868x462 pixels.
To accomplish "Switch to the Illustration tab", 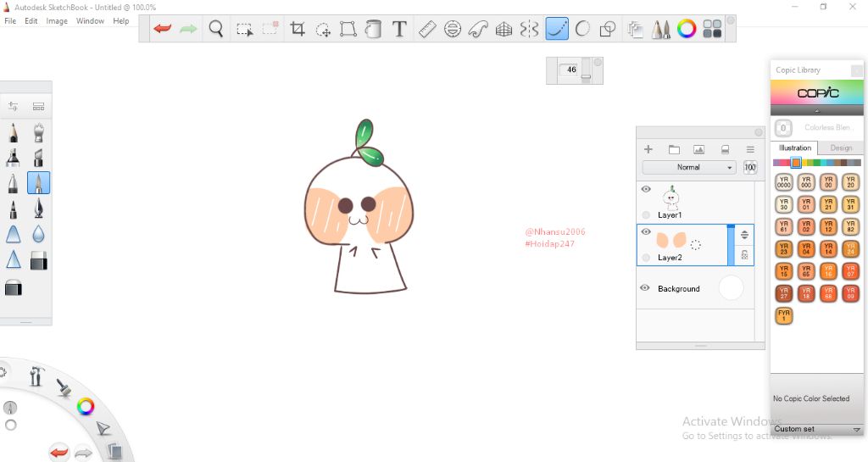I will (794, 148).
